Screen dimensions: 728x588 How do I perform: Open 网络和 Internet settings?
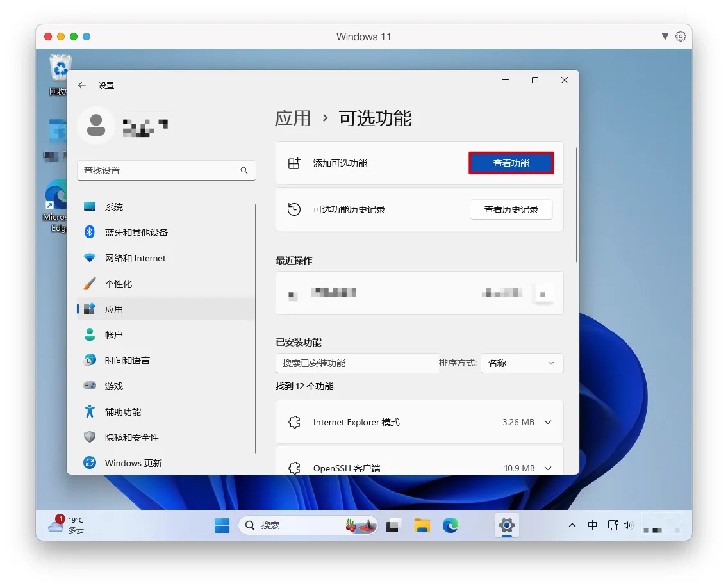click(166, 258)
